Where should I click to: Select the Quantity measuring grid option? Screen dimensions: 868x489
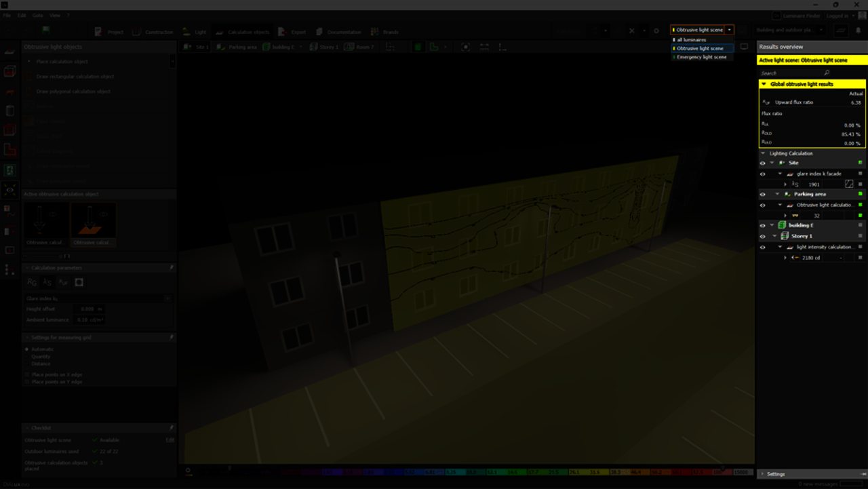(27, 356)
